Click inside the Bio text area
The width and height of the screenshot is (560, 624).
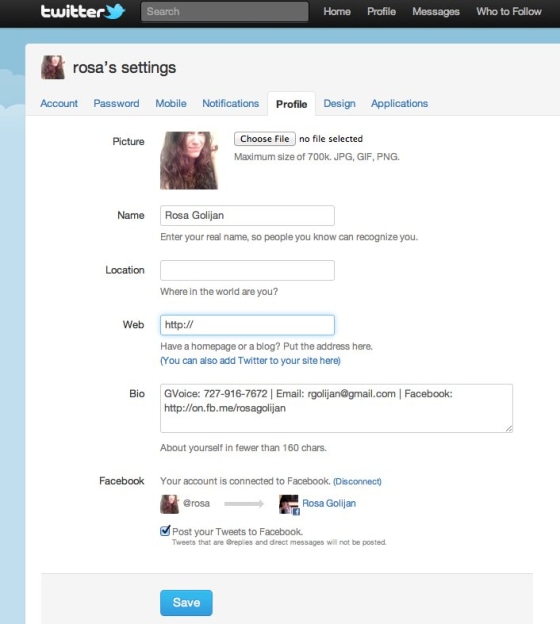tap(336, 408)
